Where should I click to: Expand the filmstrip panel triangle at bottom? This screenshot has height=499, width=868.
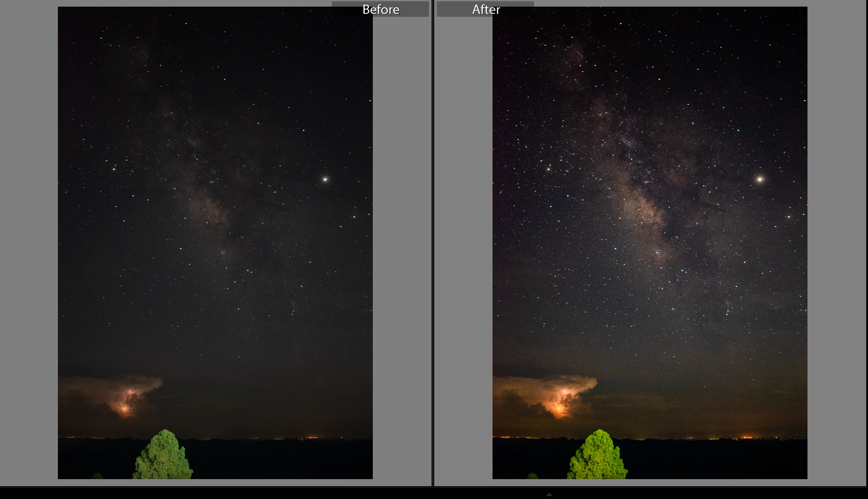click(549, 495)
